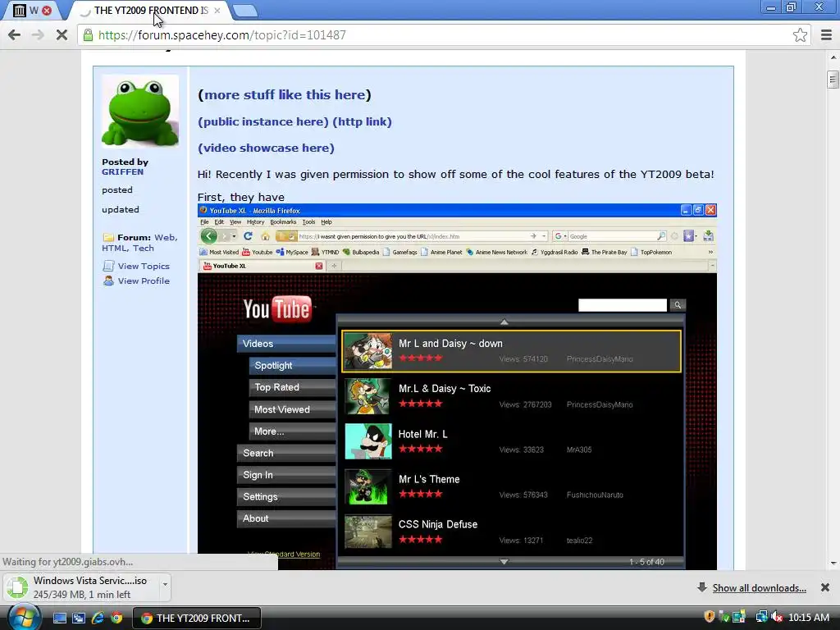
Task: Click the embedded YouTube XL screenshot image
Action: coord(457,387)
